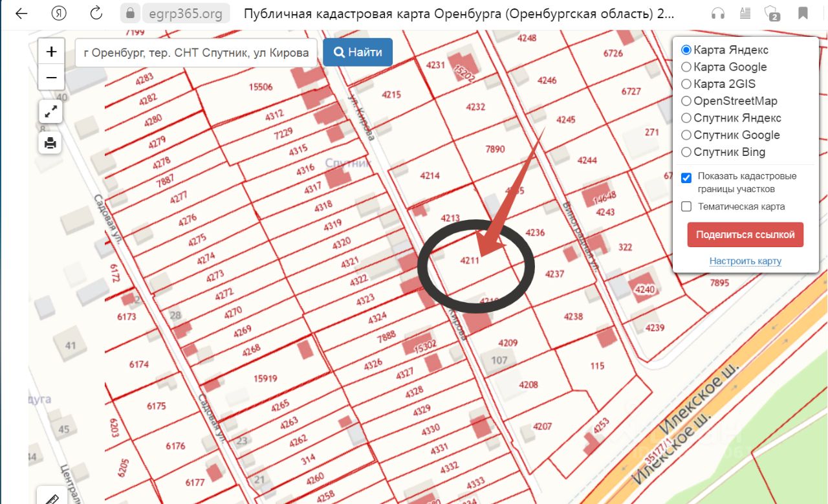Click building number 107 on the map

(x=499, y=360)
